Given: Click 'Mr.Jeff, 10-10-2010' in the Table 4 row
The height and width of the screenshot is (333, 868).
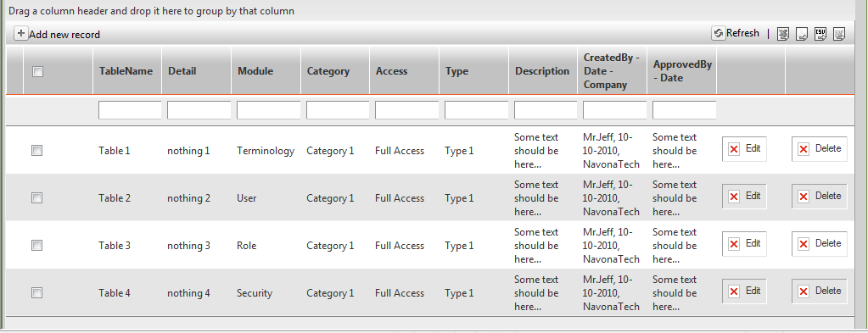Looking at the screenshot, I should (608, 286).
